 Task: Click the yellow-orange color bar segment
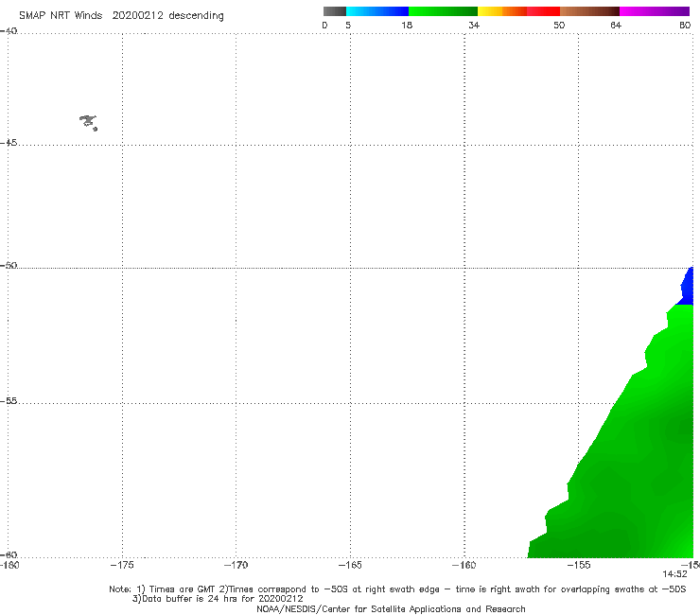(x=501, y=11)
